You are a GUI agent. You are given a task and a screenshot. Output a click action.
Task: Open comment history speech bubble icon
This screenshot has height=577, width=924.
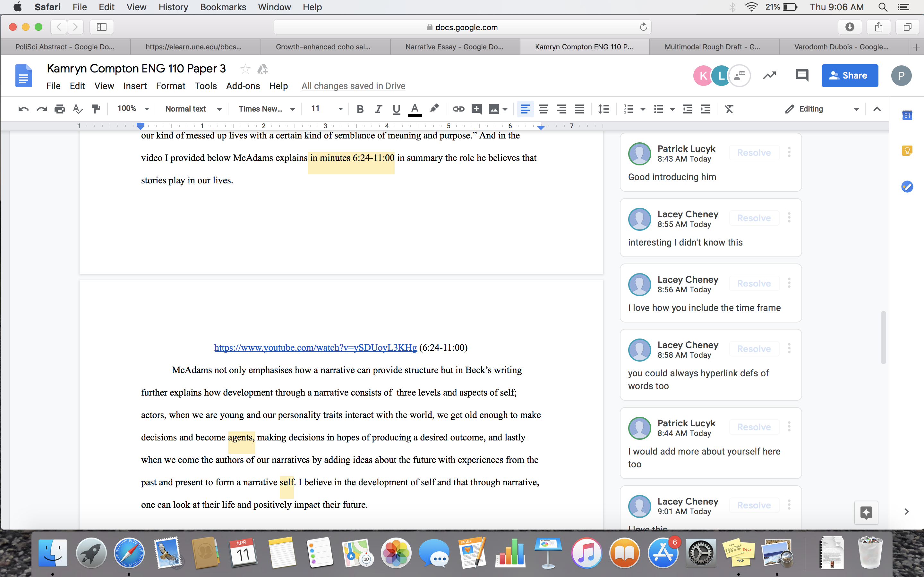coord(801,75)
